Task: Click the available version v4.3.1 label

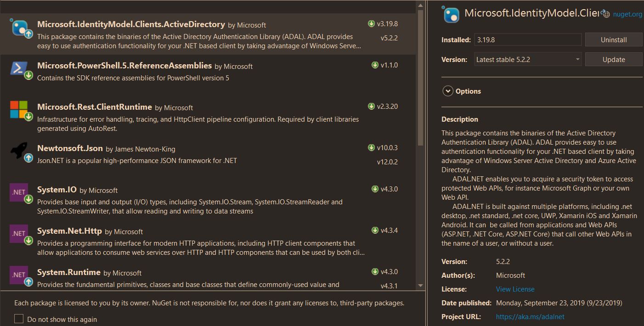Action: (x=389, y=286)
